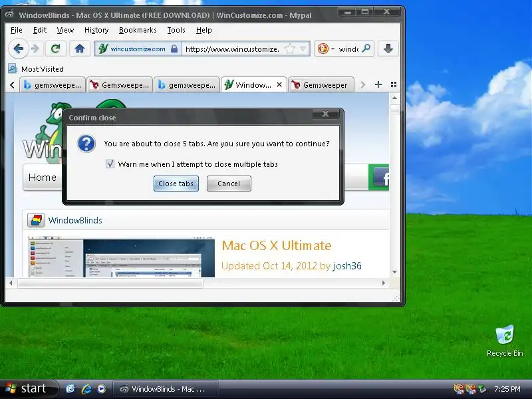This screenshot has height=399, width=532.
Task: Click the Most Visited bookmarks icon
Action: (x=13, y=69)
